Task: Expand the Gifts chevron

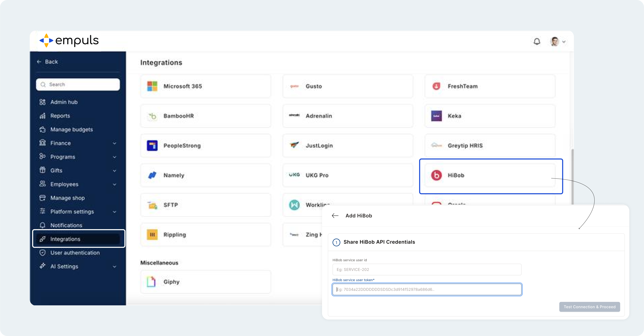Action: [114, 171]
